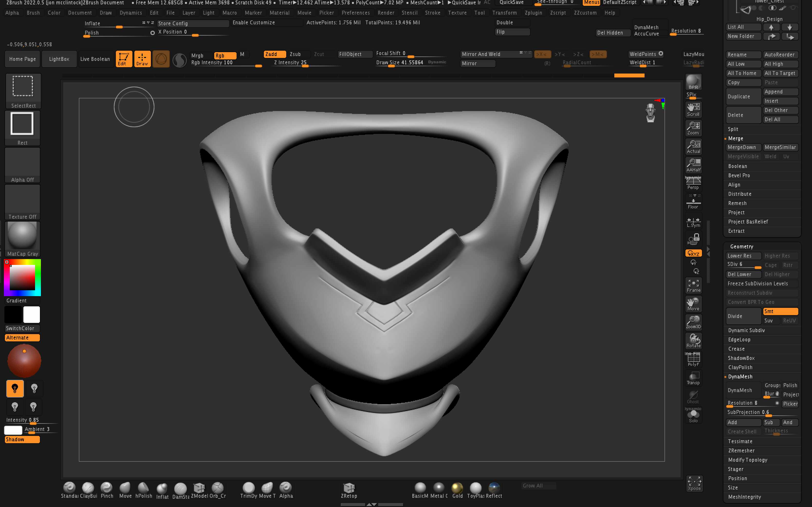Collapse the Geometry subpalette

coord(742,246)
